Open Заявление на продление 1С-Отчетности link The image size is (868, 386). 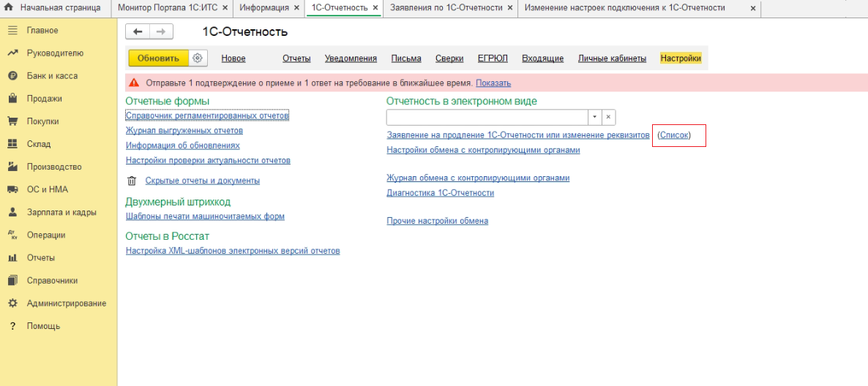pyautogui.click(x=517, y=135)
